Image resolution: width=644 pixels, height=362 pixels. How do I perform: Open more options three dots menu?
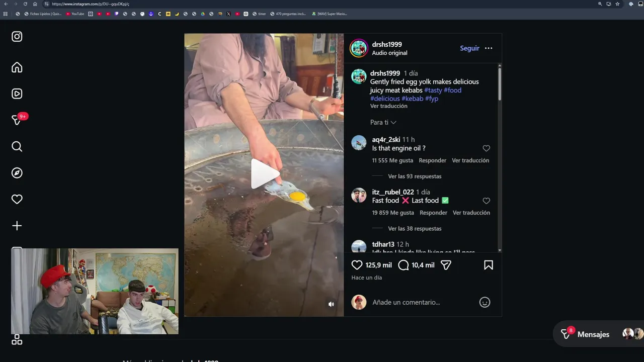click(x=489, y=48)
